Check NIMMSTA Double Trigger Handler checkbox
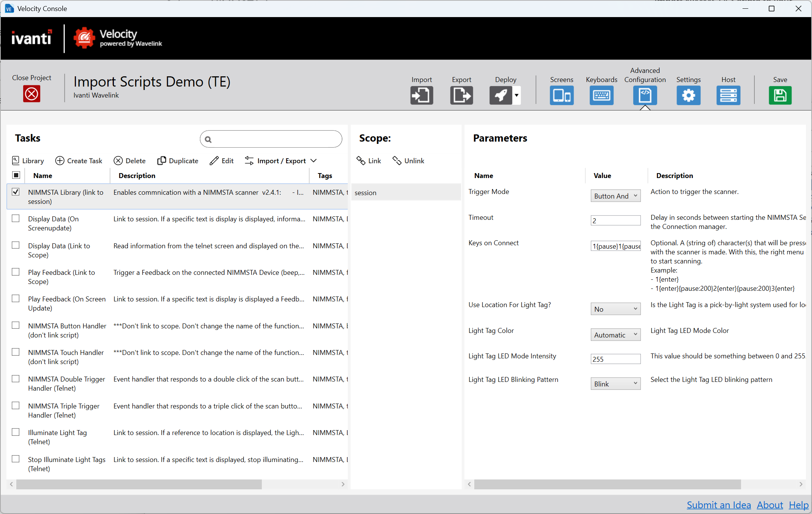The width and height of the screenshot is (812, 514). [16, 378]
